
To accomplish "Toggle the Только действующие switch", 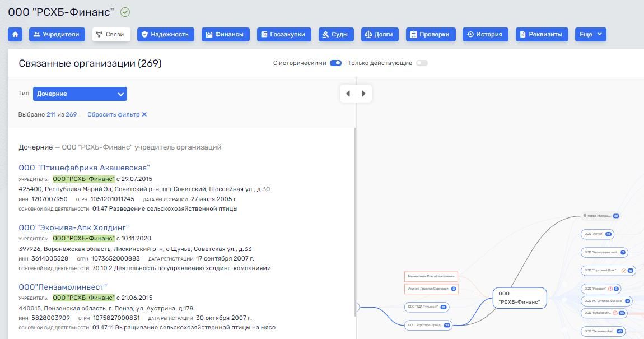I will (x=422, y=63).
